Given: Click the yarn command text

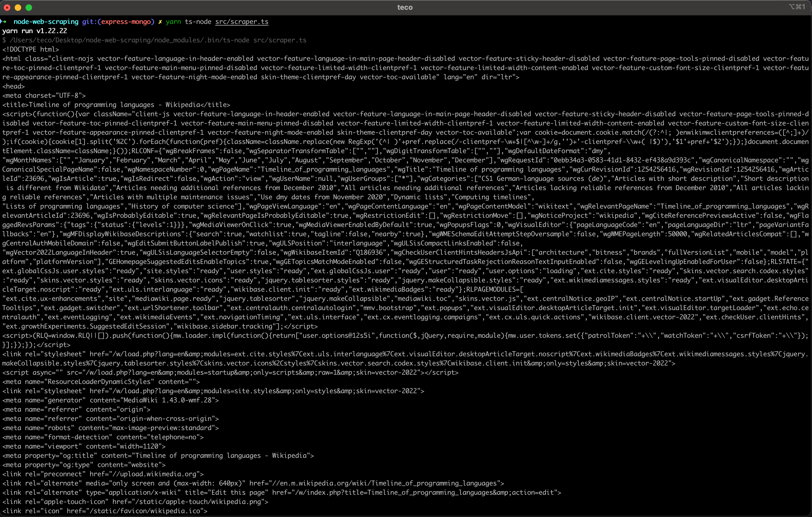Looking at the screenshot, I should pos(173,21).
